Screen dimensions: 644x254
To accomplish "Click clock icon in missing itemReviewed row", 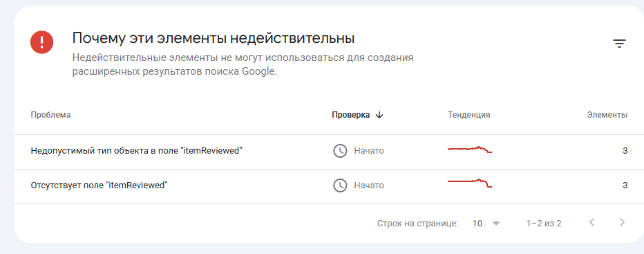I will [x=340, y=185].
